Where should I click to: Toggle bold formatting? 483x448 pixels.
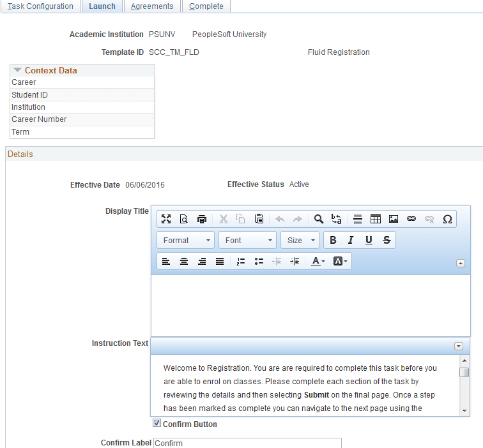pos(333,240)
